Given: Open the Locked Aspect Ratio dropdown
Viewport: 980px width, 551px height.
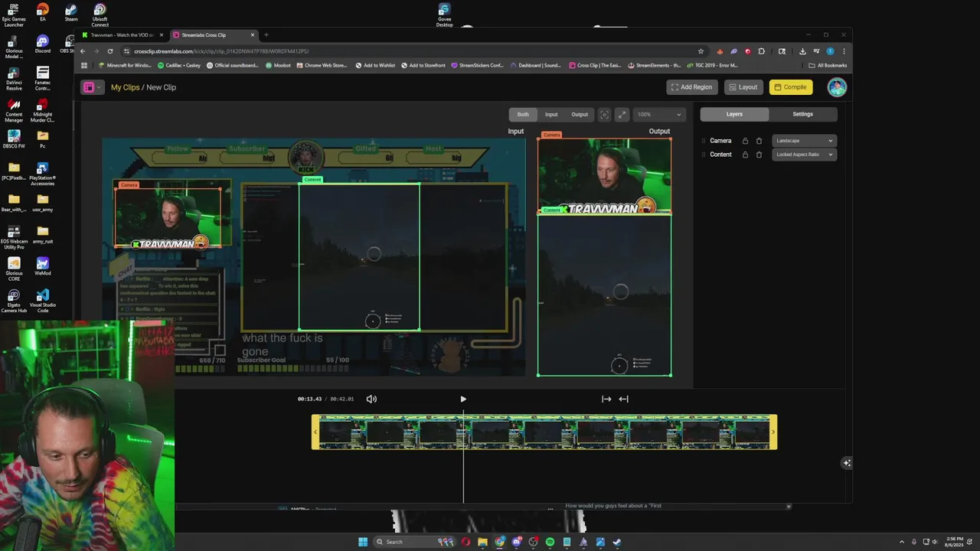Looking at the screenshot, I should click(x=804, y=155).
